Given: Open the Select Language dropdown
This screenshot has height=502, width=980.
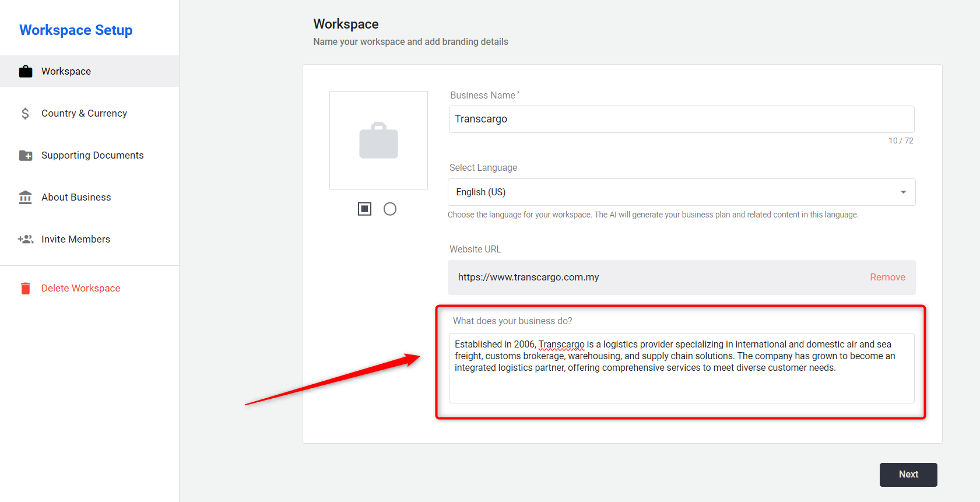Looking at the screenshot, I should tap(682, 192).
